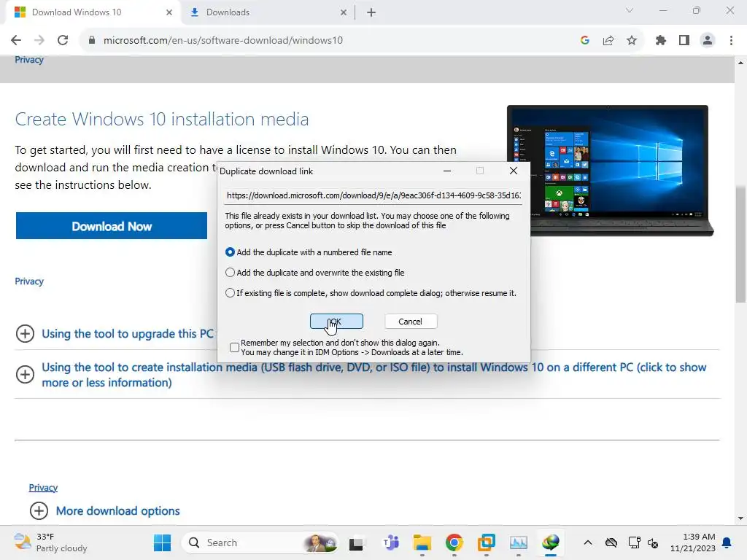Viewport: 747px width, 560px height.
Task: Click the page vertical scrollbar thumb
Action: pyautogui.click(x=740, y=244)
